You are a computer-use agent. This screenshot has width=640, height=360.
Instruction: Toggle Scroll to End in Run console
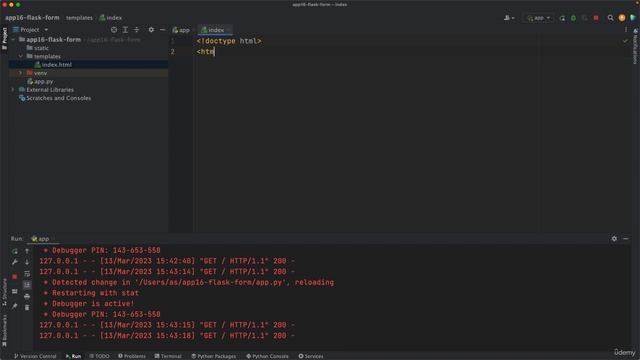(27, 284)
